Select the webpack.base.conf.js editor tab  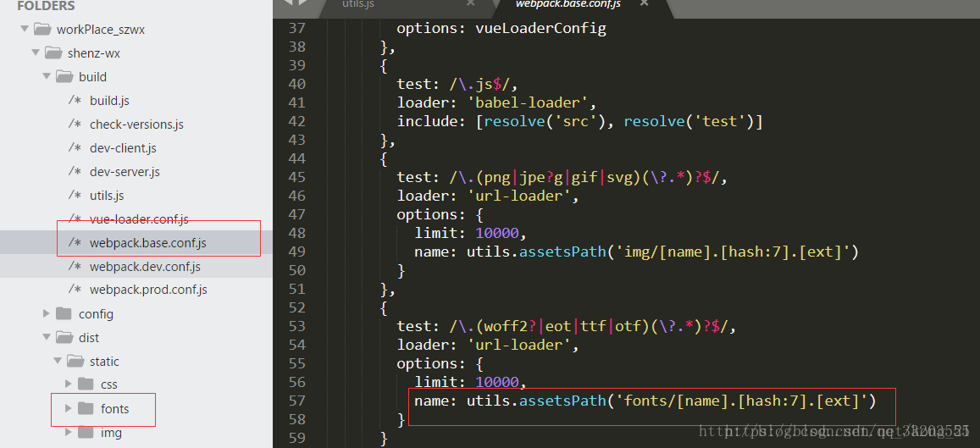coord(568,3)
